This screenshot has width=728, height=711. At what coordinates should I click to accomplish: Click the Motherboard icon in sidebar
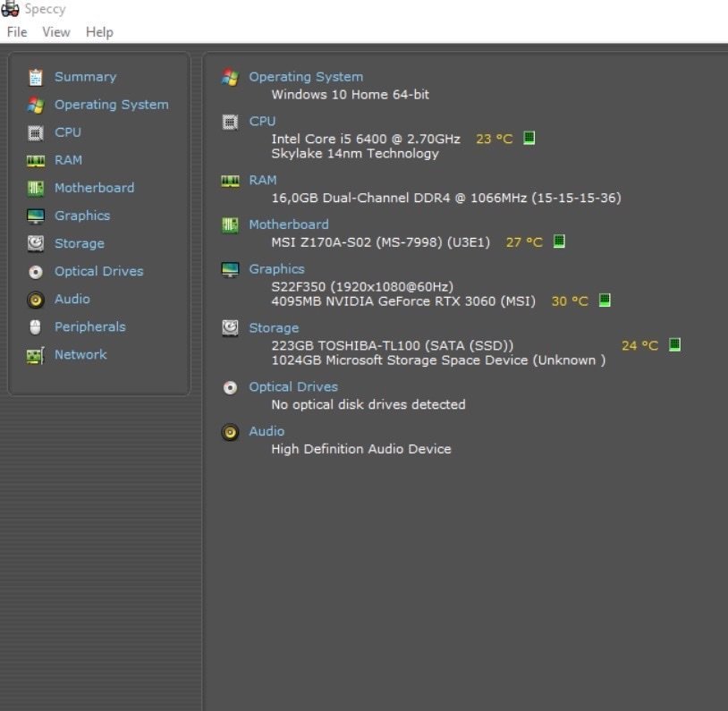pos(36,189)
